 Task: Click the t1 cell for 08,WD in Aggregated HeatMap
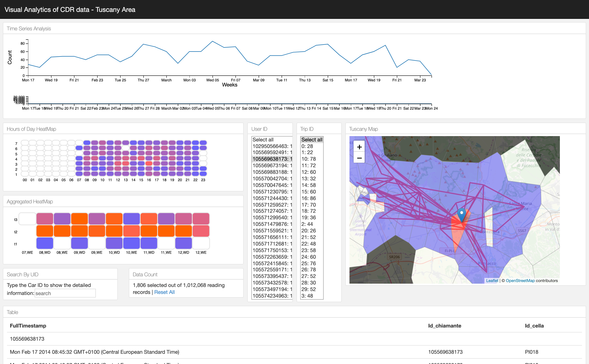pos(45,243)
